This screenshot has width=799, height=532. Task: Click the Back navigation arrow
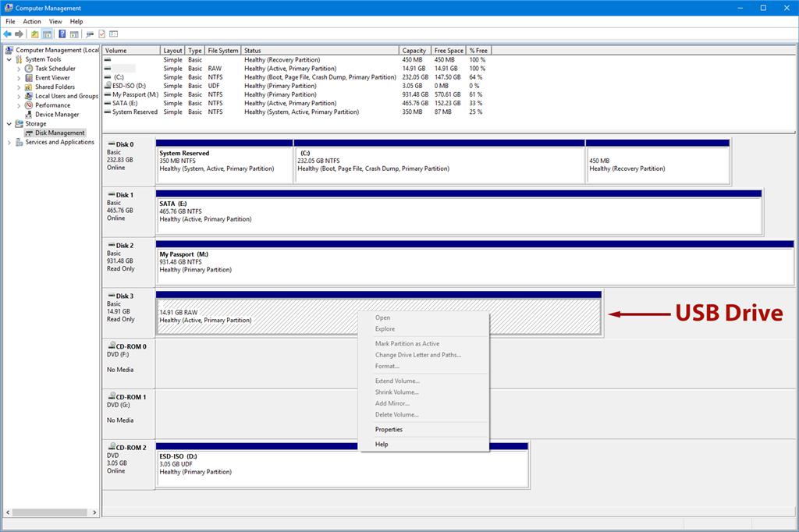[x=8, y=34]
